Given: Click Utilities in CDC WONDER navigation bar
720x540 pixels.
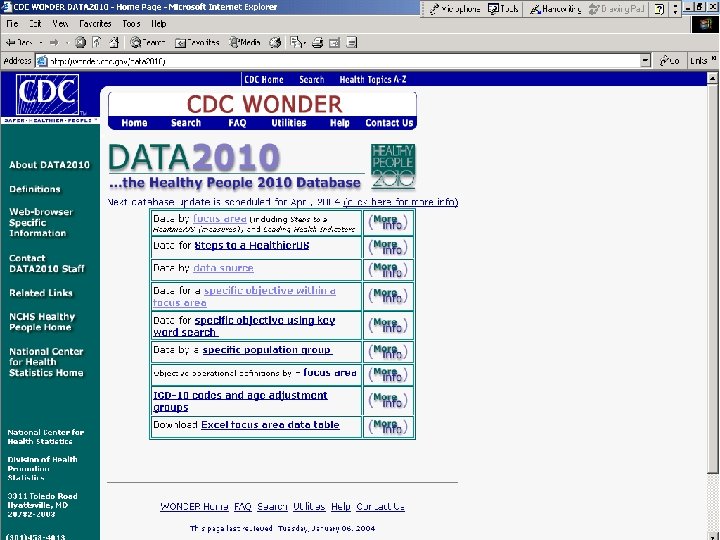Looking at the screenshot, I should [x=289, y=123].
